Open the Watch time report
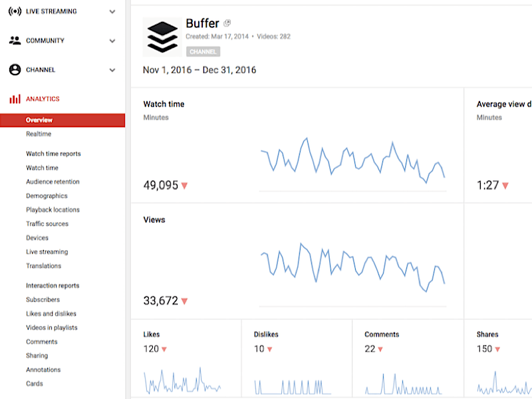This screenshot has height=399, width=532. [x=42, y=168]
